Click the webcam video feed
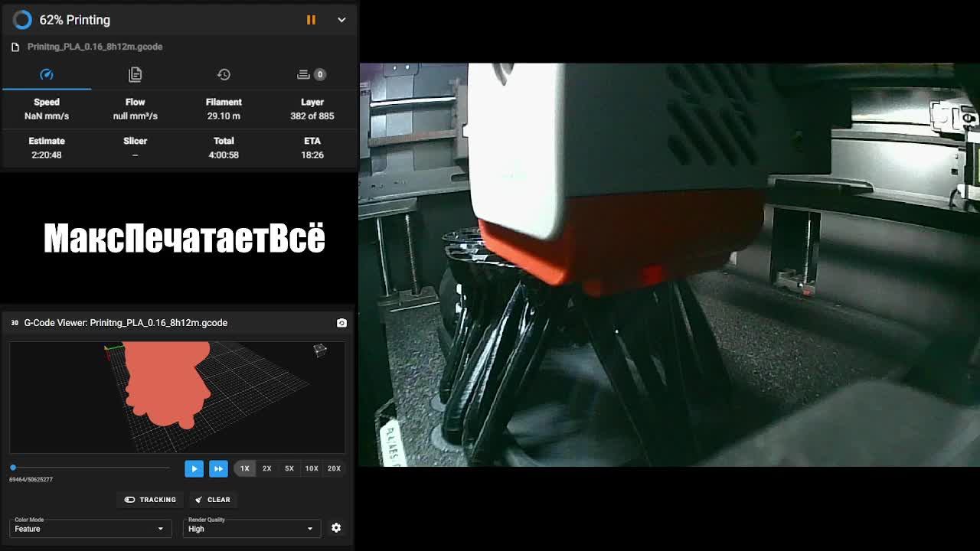Viewport: 980px width, 551px height. point(670,265)
